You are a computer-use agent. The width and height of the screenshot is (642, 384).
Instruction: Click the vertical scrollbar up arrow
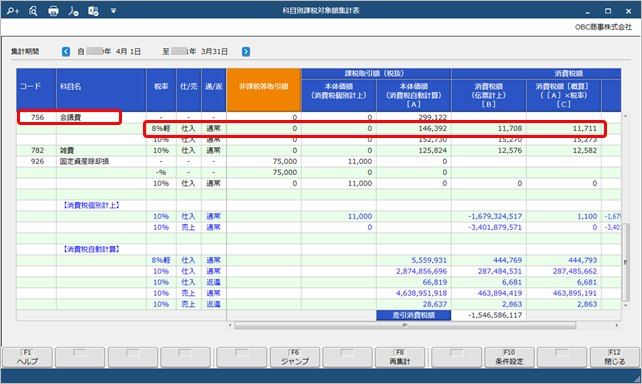point(625,117)
